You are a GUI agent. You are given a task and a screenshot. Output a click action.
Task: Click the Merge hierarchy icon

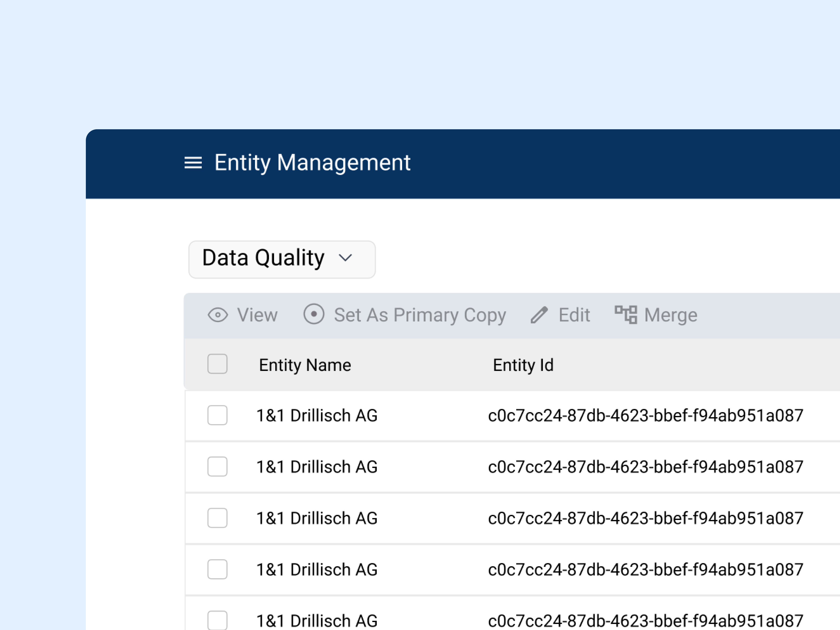(625, 315)
